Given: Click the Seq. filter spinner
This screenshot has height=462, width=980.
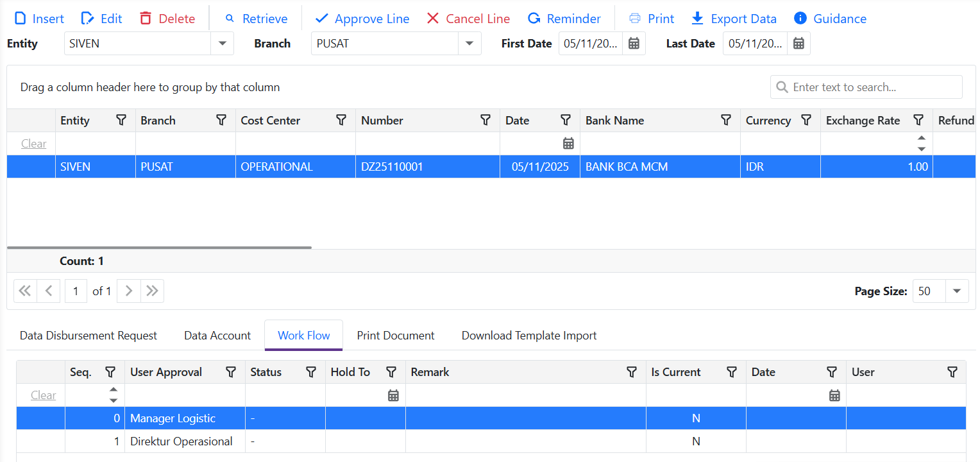Looking at the screenshot, I should pyautogui.click(x=114, y=395).
